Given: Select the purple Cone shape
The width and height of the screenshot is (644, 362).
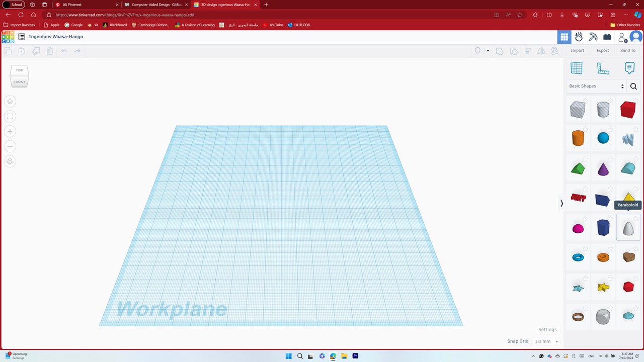Looking at the screenshot, I should (x=603, y=169).
